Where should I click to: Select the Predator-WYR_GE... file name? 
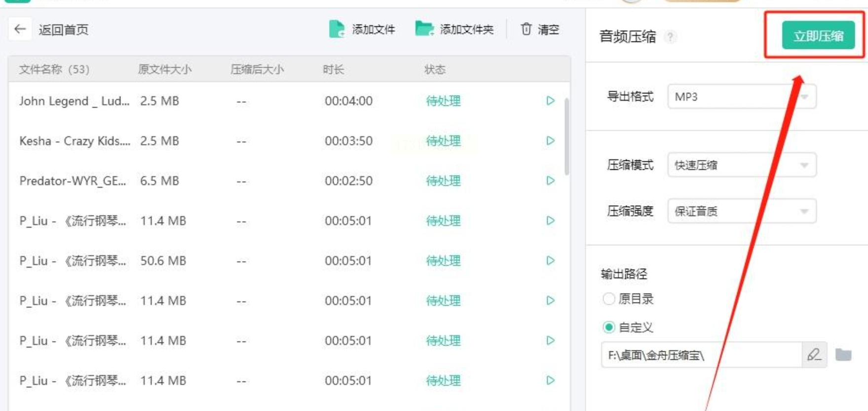click(x=73, y=181)
